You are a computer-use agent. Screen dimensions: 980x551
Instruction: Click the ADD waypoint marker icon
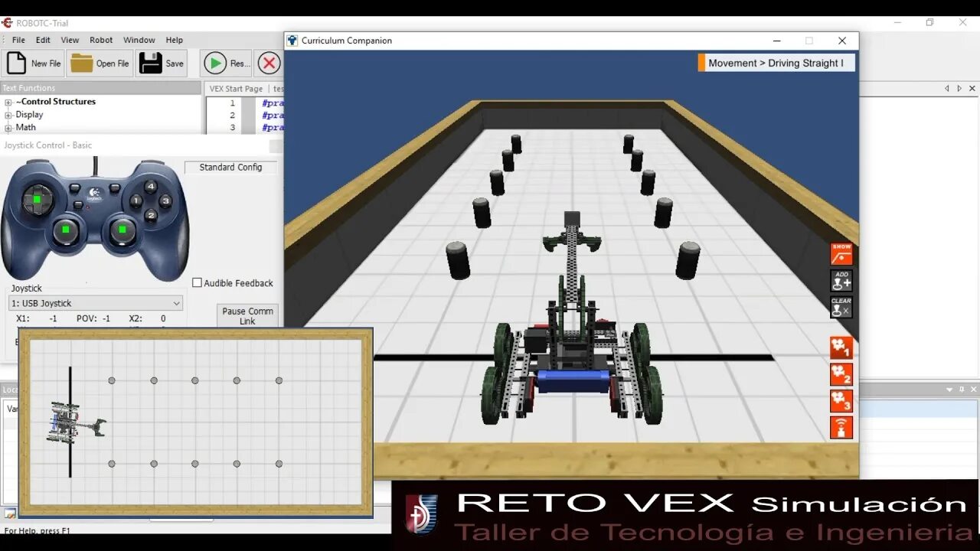[841, 281]
